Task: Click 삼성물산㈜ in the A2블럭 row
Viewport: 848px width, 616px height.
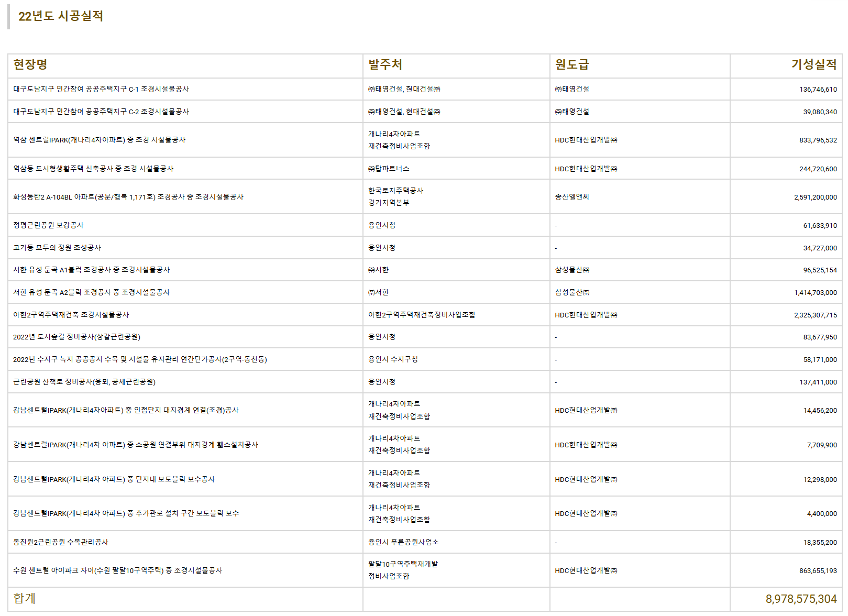Action: (x=572, y=292)
